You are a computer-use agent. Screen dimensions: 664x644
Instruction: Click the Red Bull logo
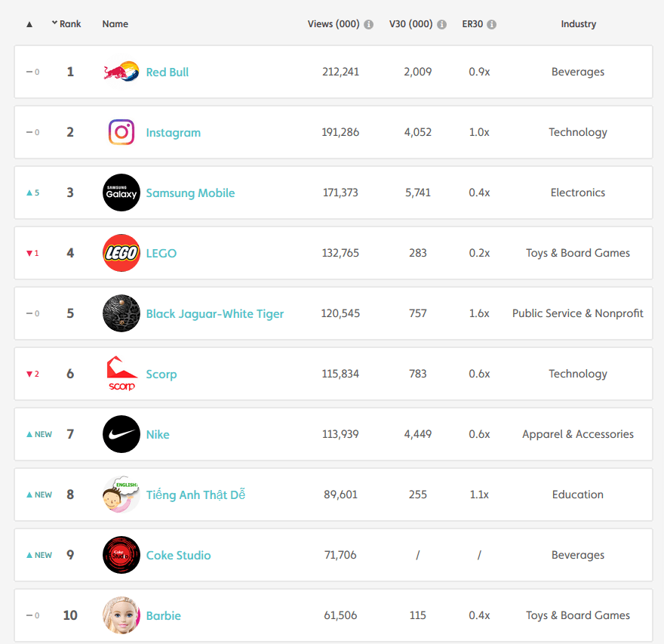click(121, 72)
